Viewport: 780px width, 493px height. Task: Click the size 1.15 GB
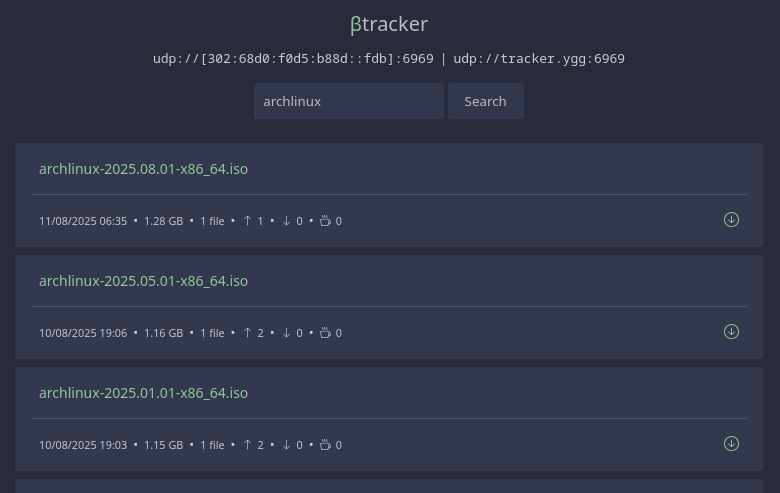point(164,445)
